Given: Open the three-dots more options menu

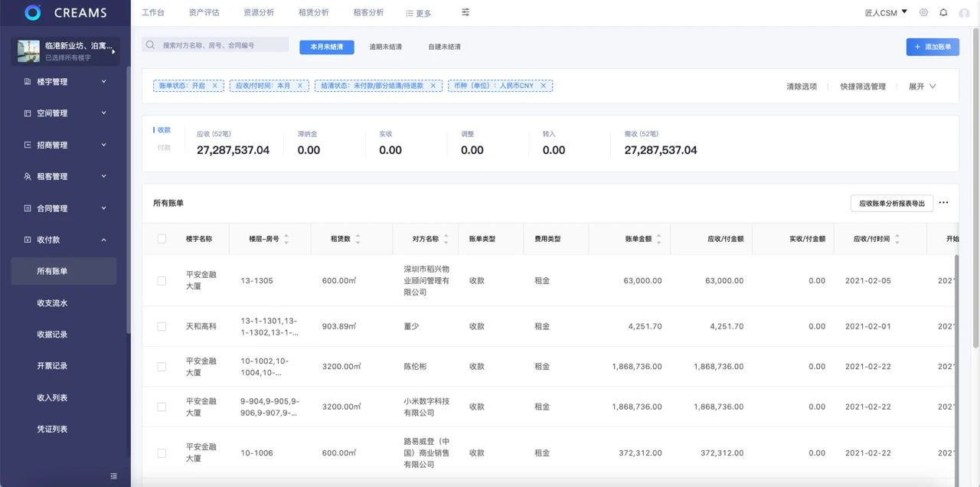Looking at the screenshot, I should pyautogui.click(x=943, y=203).
